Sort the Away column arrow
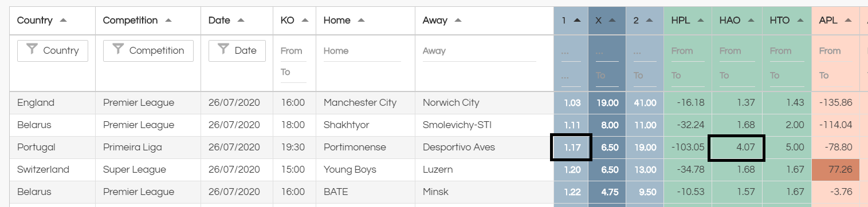The height and width of the screenshot is (207, 868). coord(458,20)
